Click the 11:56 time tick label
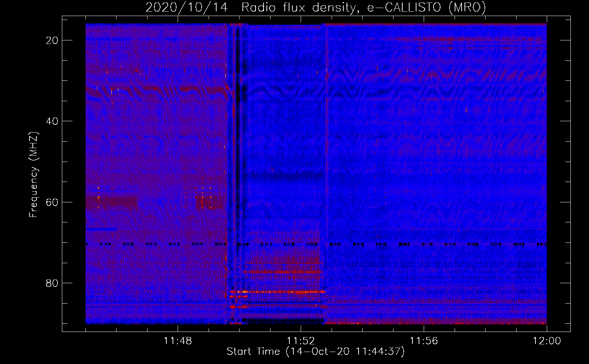 pos(424,341)
